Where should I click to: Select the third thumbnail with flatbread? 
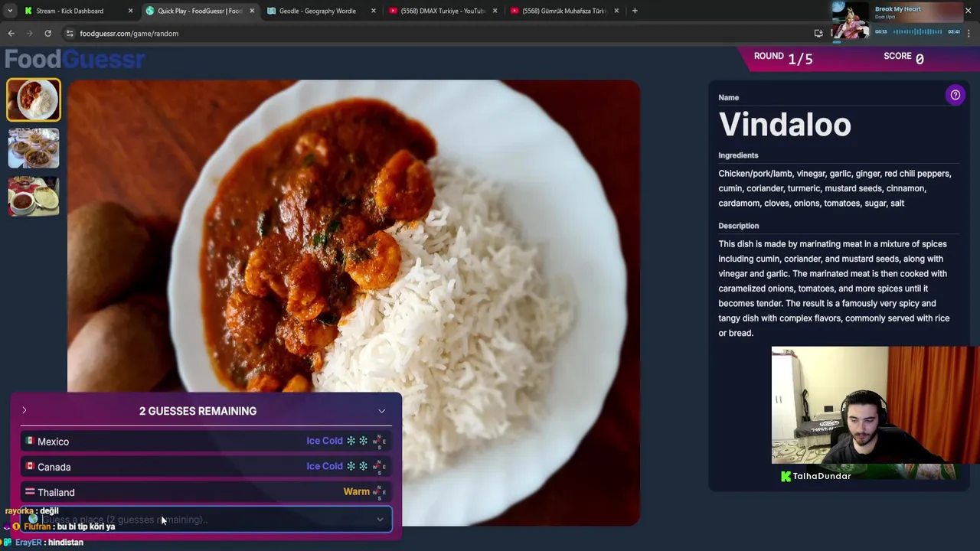point(34,196)
